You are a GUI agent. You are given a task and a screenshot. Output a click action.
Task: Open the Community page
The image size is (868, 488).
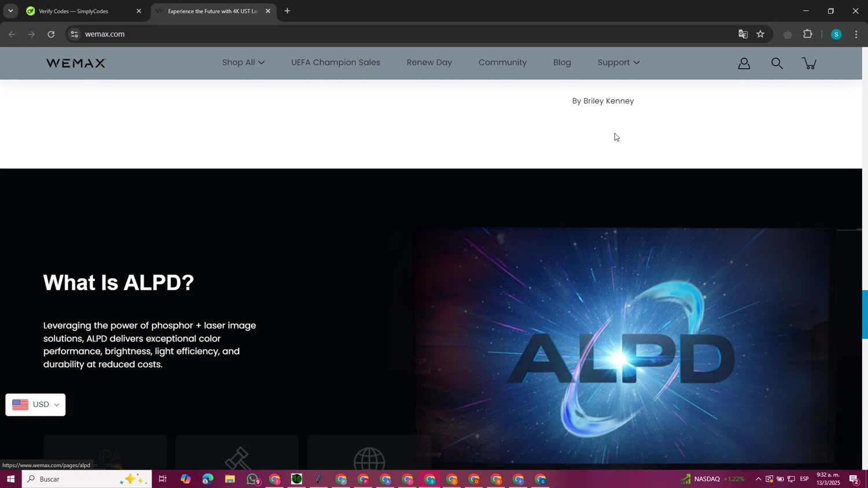(x=502, y=62)
